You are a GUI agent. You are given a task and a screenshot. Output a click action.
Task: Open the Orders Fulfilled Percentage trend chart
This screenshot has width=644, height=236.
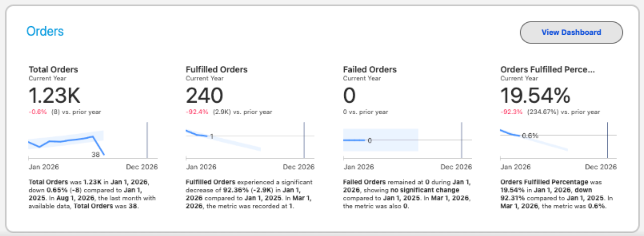[558, 140]
